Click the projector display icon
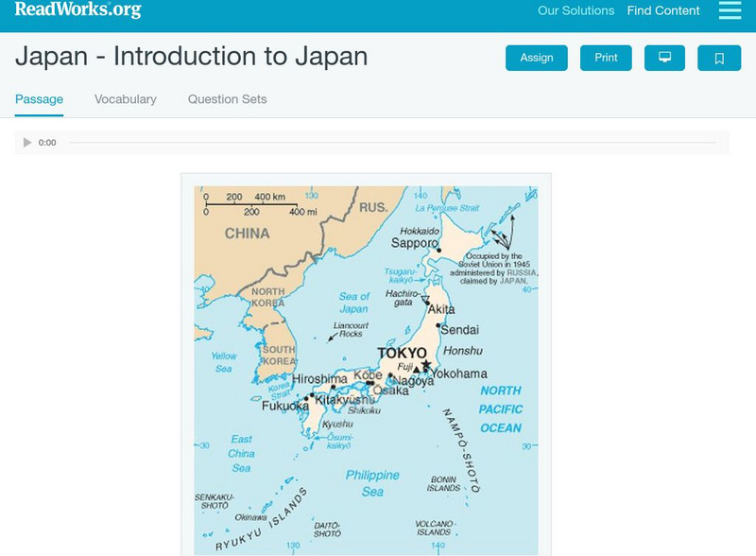The image size is (756, 556). click(665, 58)
